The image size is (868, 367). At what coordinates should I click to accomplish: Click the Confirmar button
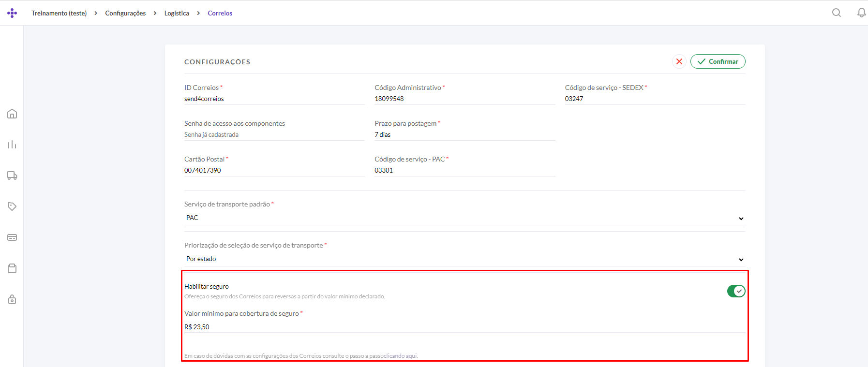tap(718, 61)
